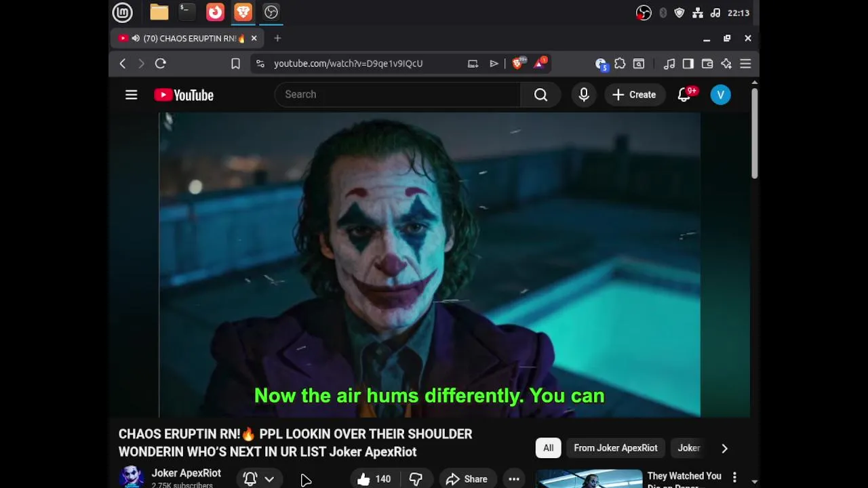This screenshot has height=488, width=868.
Task: Mute the tab via its speaker icon
Action: pyautogui.click(x=136, y=39)
